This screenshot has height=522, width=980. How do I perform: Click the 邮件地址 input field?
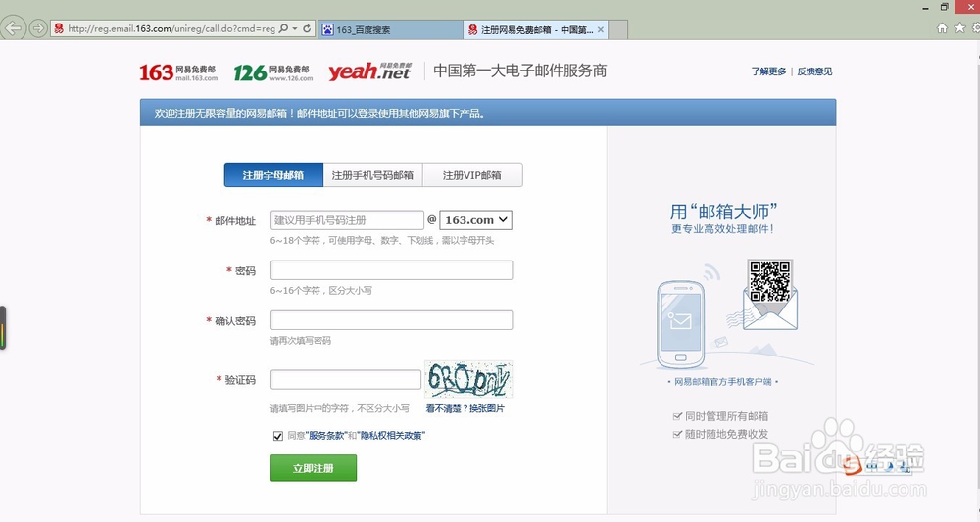(347, 219)
